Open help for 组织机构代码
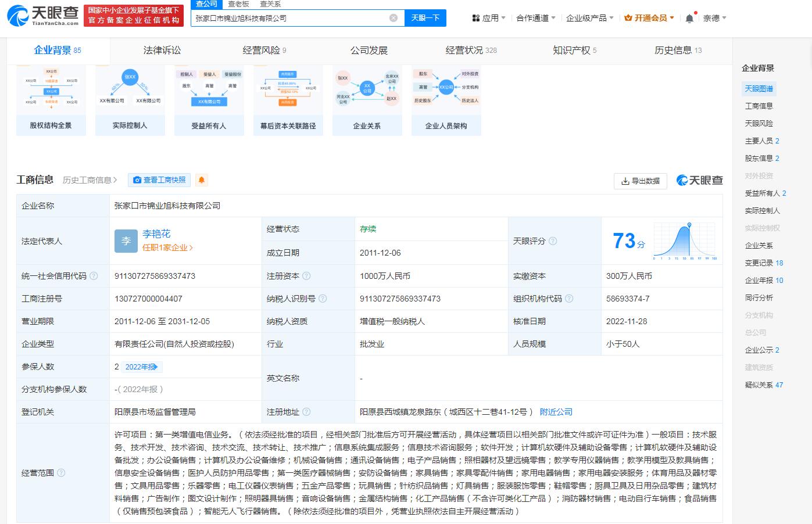This screenshot has width=812, height=524. tap(569, 299)
